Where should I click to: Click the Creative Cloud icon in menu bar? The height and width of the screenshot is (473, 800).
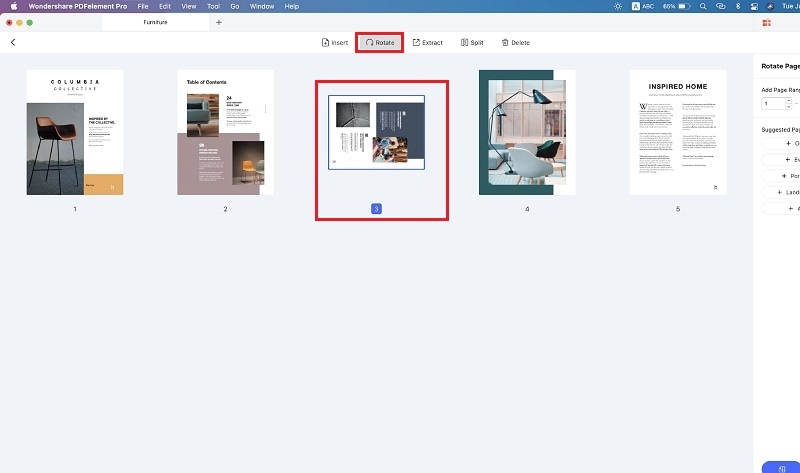(x=720, y=6)
